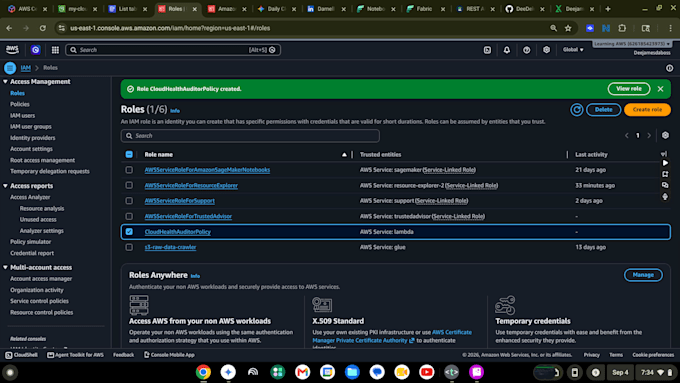Viewport: 680px width, 383px height.
Task: Open CloudShell from the footer
Action: 21,355
